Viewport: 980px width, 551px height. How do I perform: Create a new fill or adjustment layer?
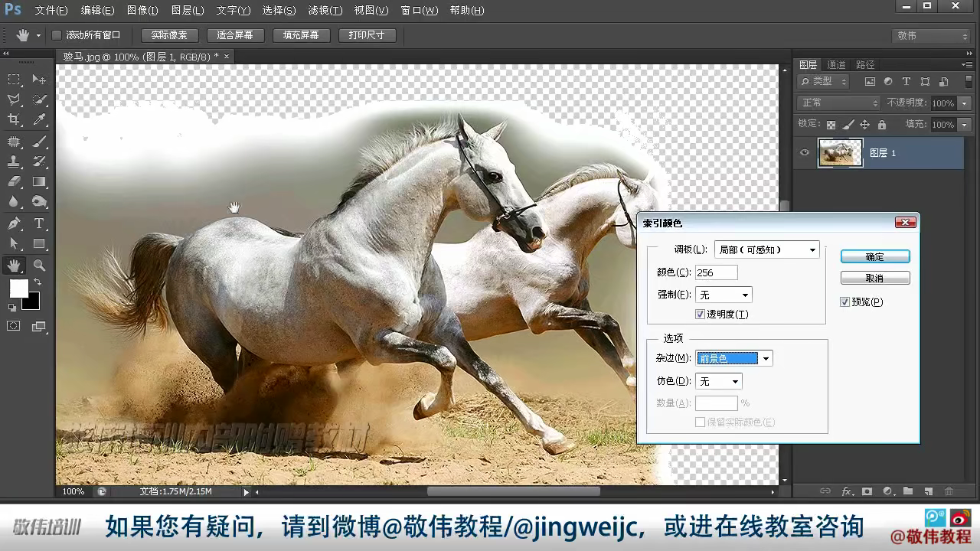click(888, 491)
